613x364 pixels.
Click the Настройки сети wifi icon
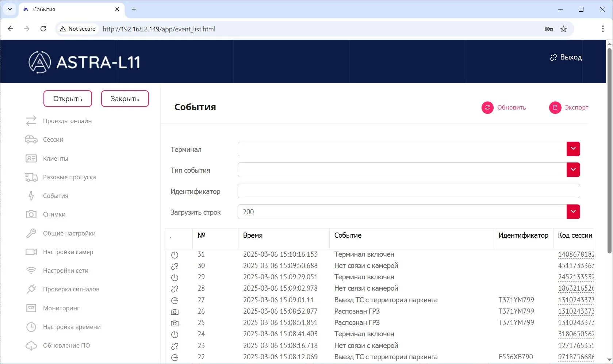click(x=31, y=271)
